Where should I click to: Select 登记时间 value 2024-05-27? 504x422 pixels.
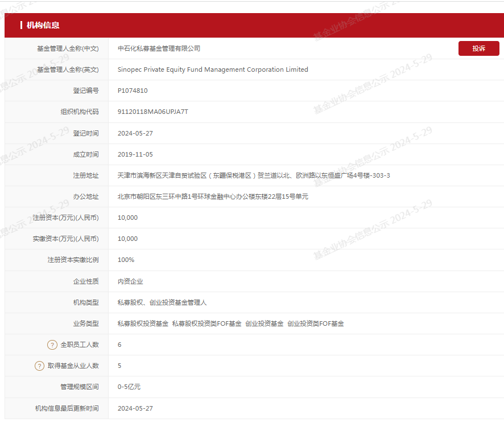point(135,133)
